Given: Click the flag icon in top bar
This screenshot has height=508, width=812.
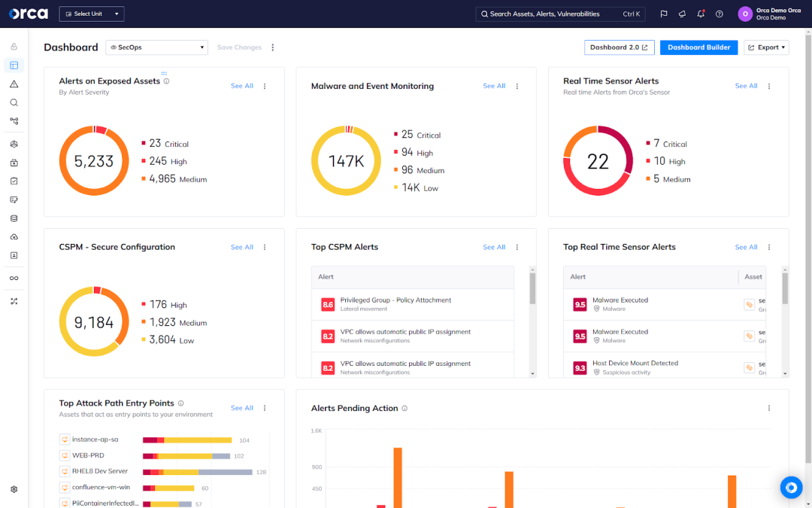Looking at the screenshot, I should [664, 14].
